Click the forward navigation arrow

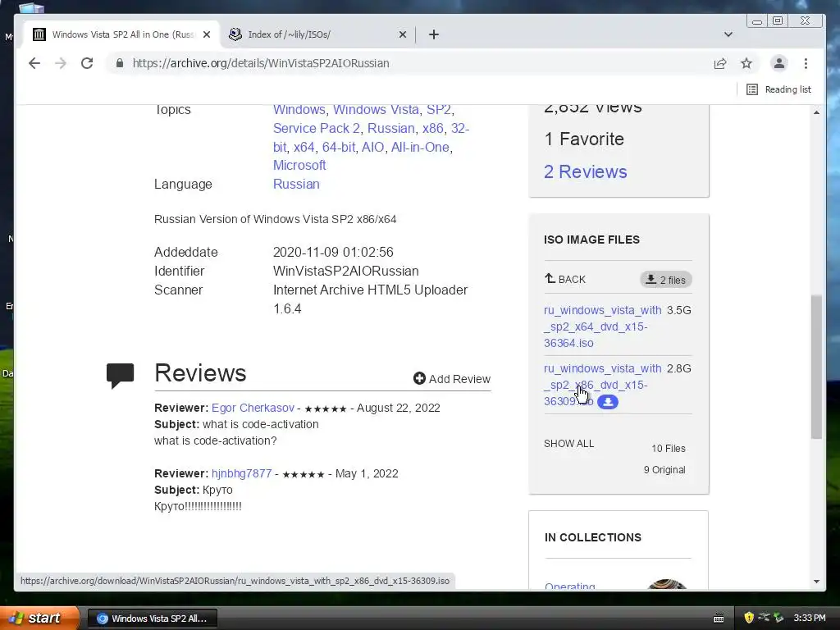click(61, 63)
